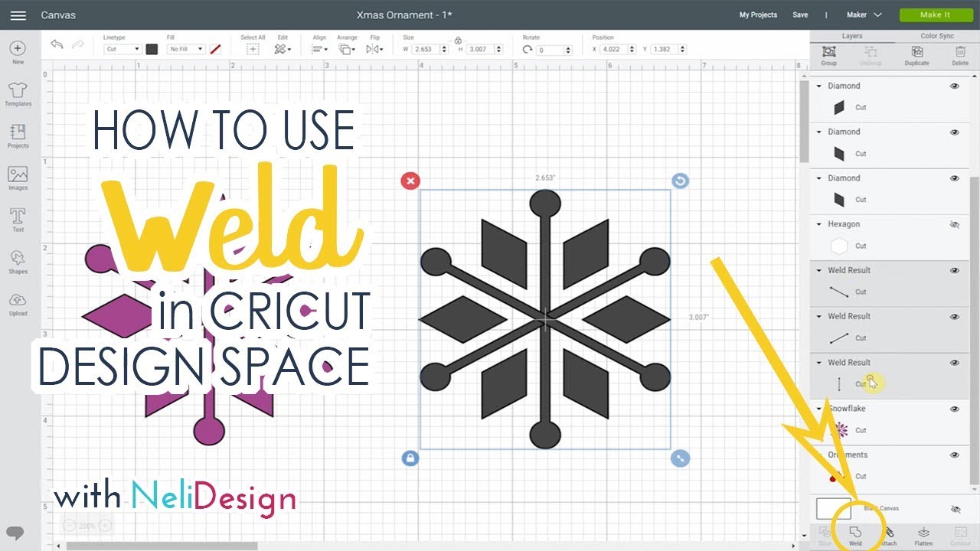
Task: Flatten the selected layers
Action: [x=923, y=536]
